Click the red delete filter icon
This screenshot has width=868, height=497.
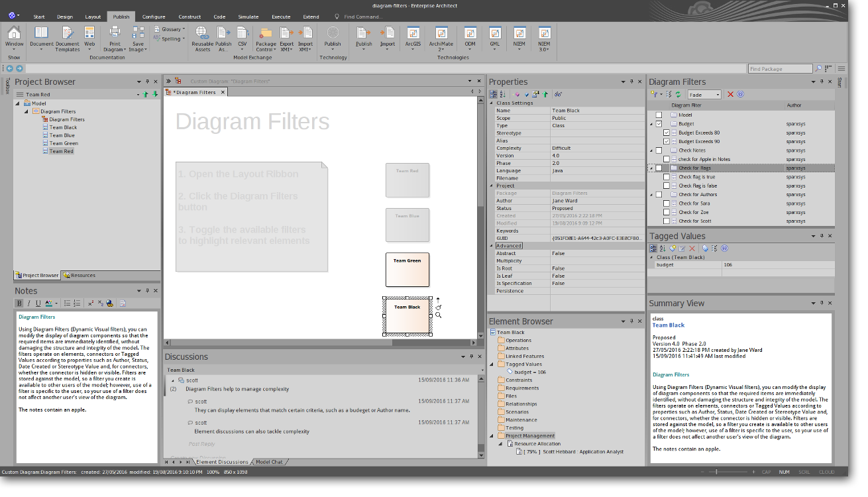[731, 95]
